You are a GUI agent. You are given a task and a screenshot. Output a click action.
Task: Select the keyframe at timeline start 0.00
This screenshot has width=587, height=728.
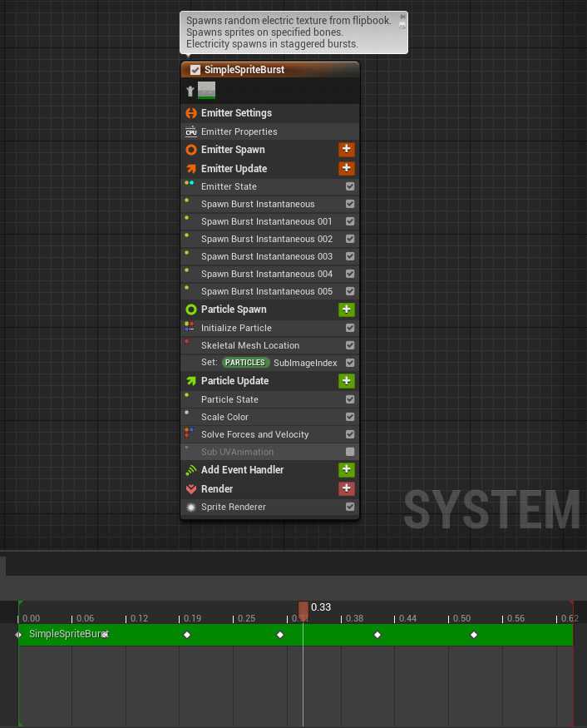point(18,635)
